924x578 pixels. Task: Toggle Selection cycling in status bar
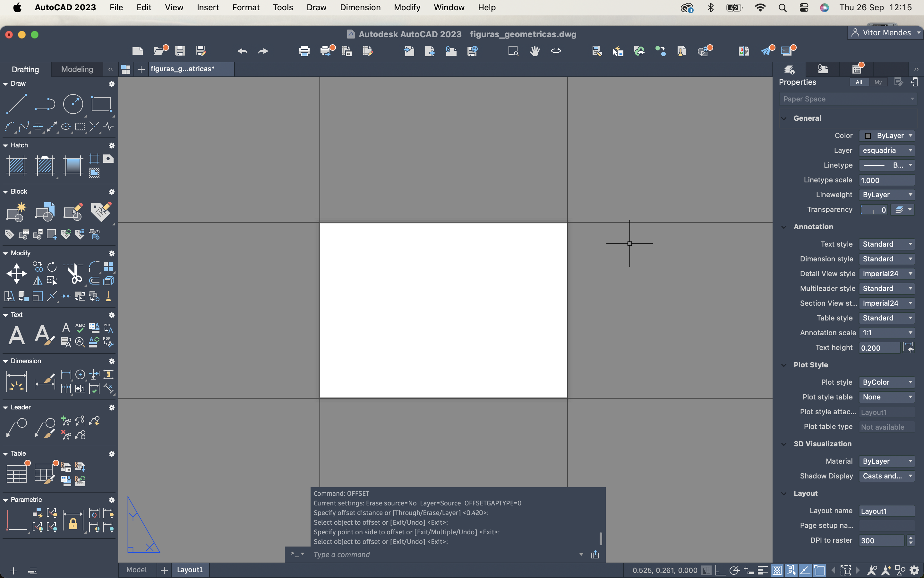click(791, 570)
